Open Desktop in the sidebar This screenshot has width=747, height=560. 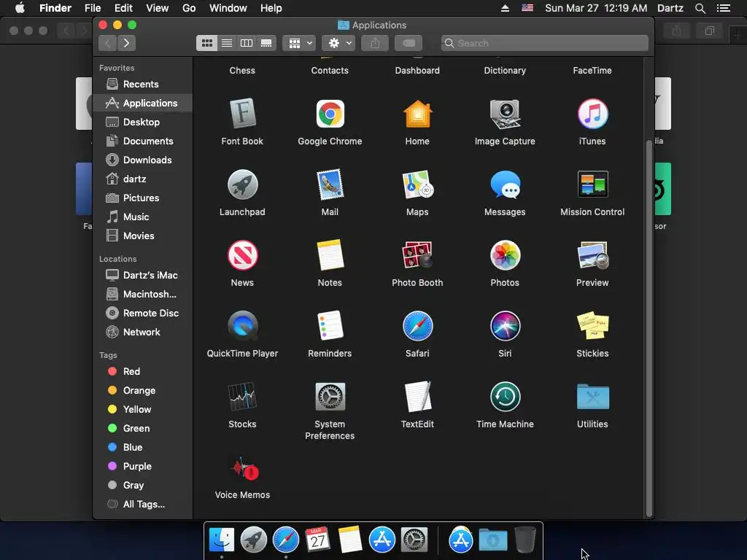point(142,122)
